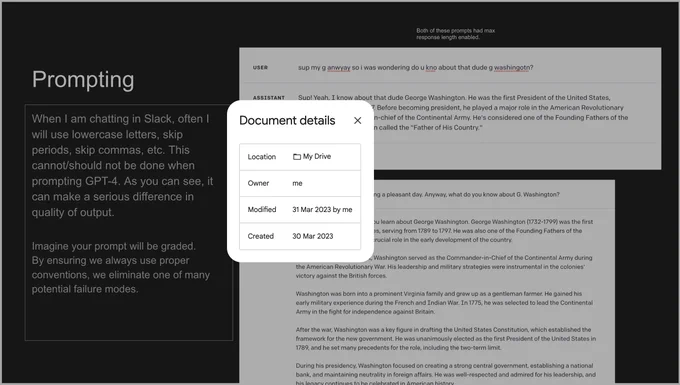Image resolution: width=680 pixels, height=385 pixels.
Task: Click the misspelled word 'washingotn'
Action: [x=512, y=67]
